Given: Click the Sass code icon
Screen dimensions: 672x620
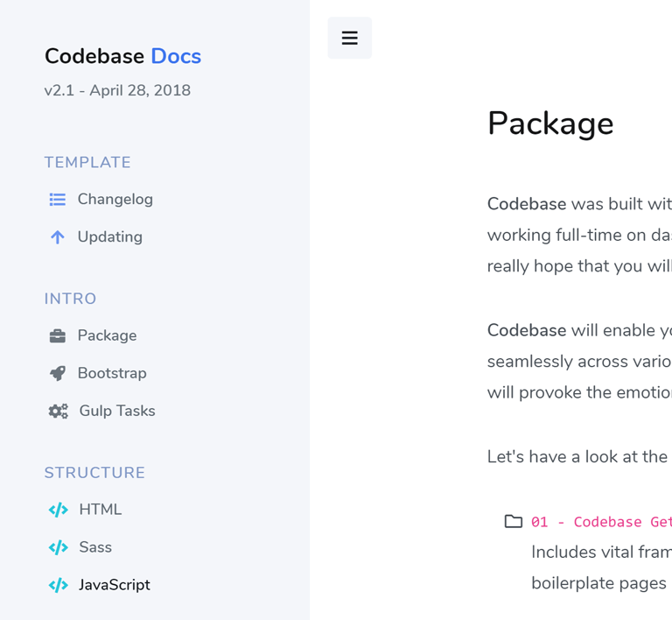Looking at the screenshot, I should [58, 547].
